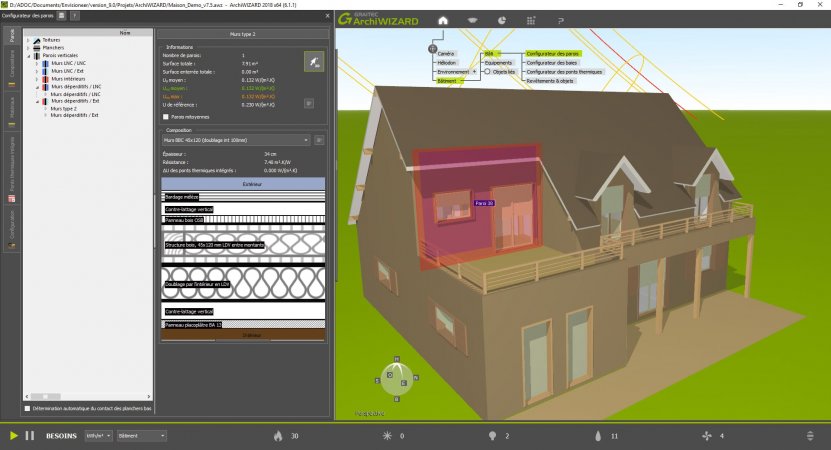Click the heating flame icon in the bottom bar

click(x=278, y=436)
